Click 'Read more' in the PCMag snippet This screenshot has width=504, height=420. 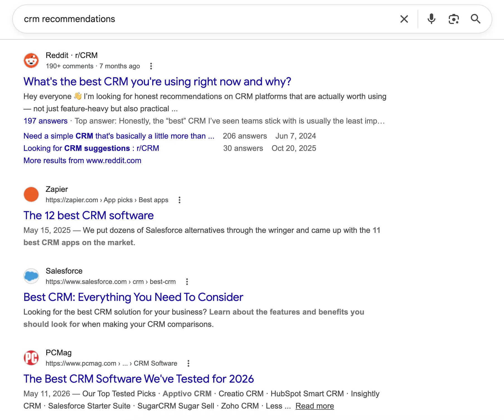click(315, 406)
